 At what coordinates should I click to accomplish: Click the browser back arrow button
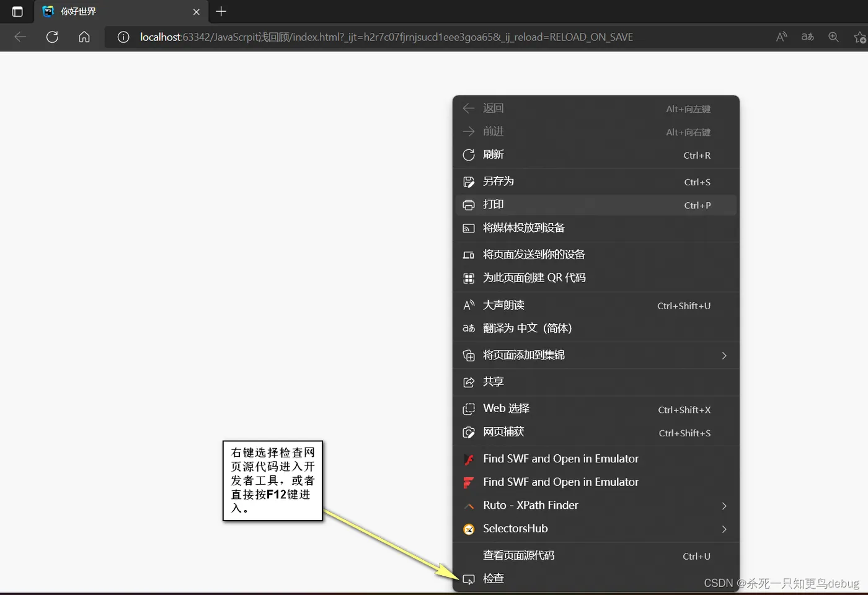(20, 37)
